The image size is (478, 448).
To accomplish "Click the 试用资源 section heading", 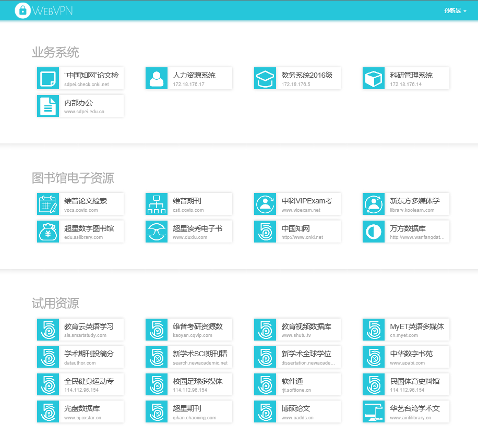I will click(x=55, y=304).
